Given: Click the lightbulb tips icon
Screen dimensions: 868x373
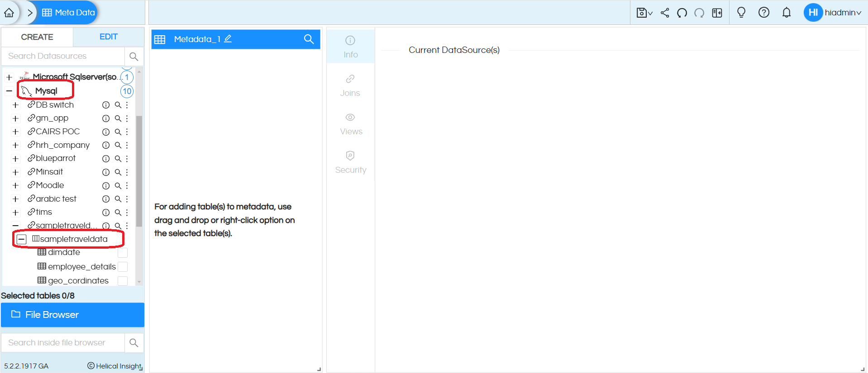Looking at the screenshot, I should click(741, 12).
